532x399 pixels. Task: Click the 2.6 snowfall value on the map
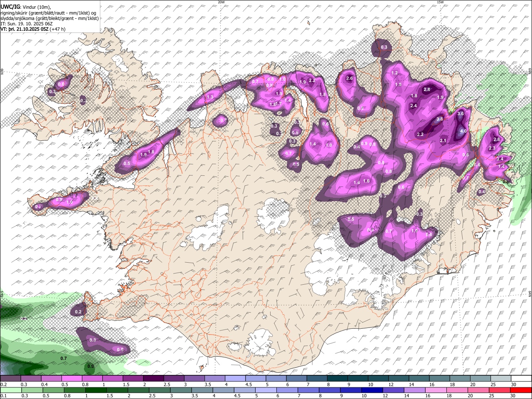[350, 78]
